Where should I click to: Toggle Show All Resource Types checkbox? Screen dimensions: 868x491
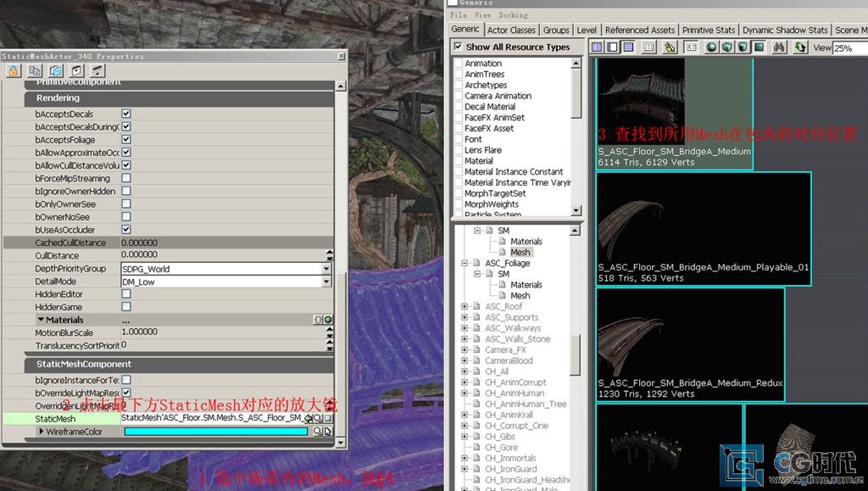(458, 47)
